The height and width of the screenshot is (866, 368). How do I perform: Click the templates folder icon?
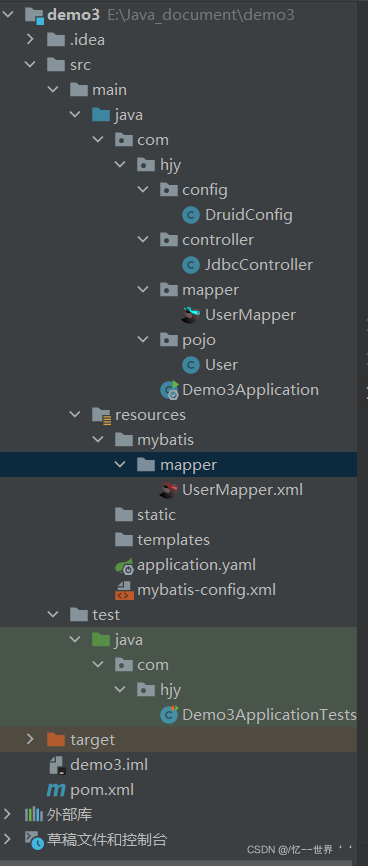click(124, 540)
